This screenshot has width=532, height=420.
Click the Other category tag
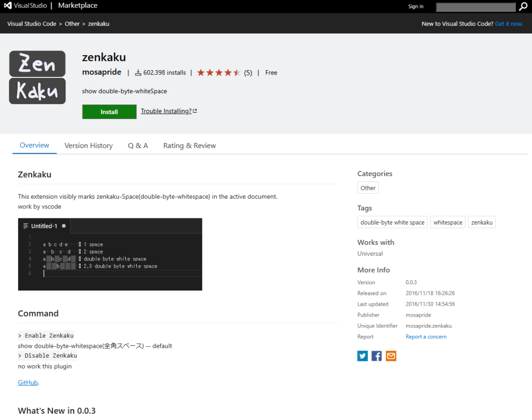click(368, 188)
